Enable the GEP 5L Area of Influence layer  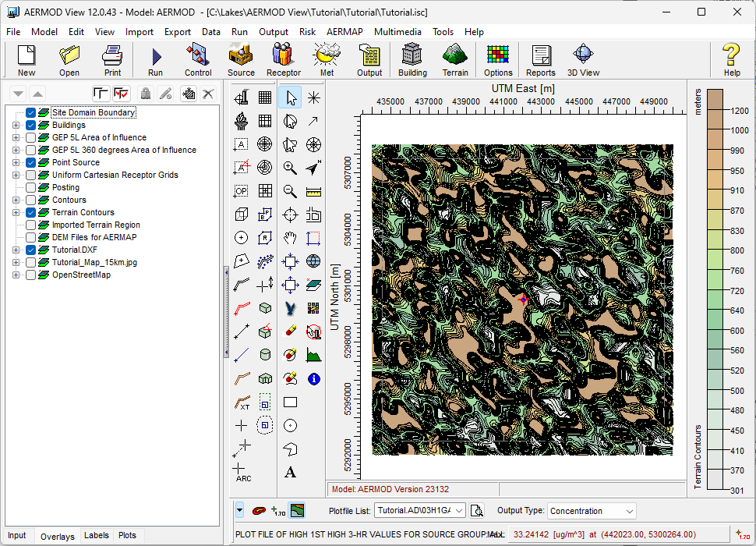coord(31,137)
